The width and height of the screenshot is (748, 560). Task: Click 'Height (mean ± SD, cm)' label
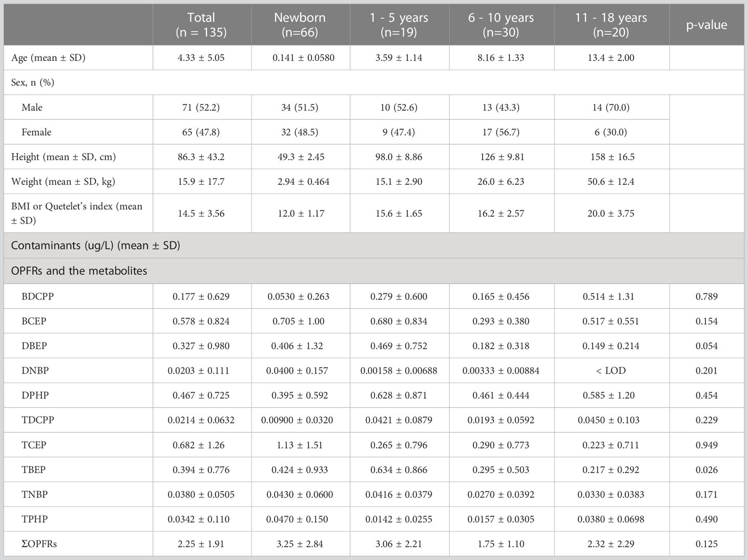[x=64, y=157]
